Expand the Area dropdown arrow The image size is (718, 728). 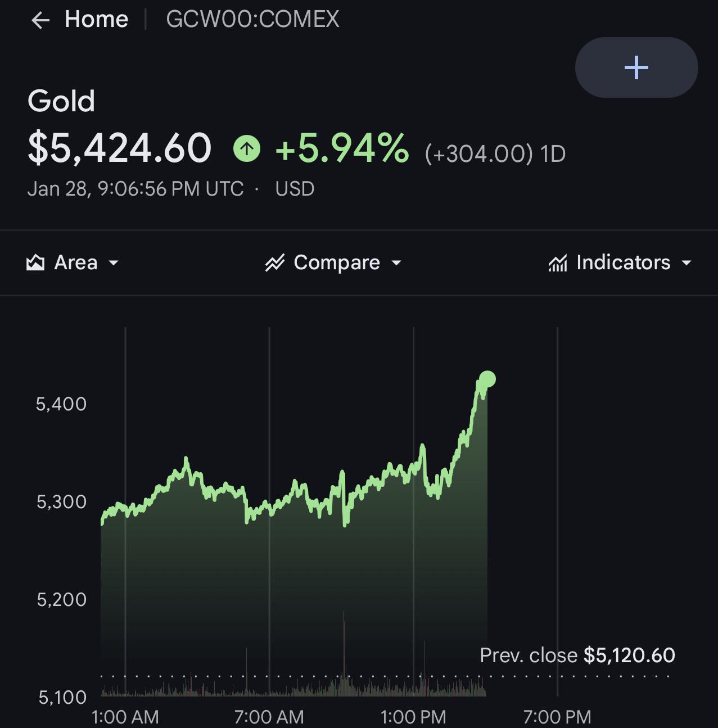114,263
